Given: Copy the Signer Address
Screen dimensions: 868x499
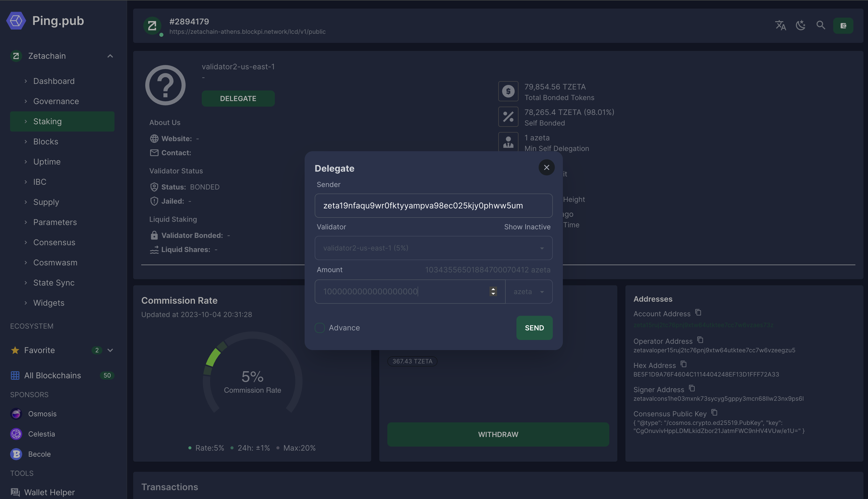Looking at the screenshot, I should pyautogui.click(x=692, y=388).
